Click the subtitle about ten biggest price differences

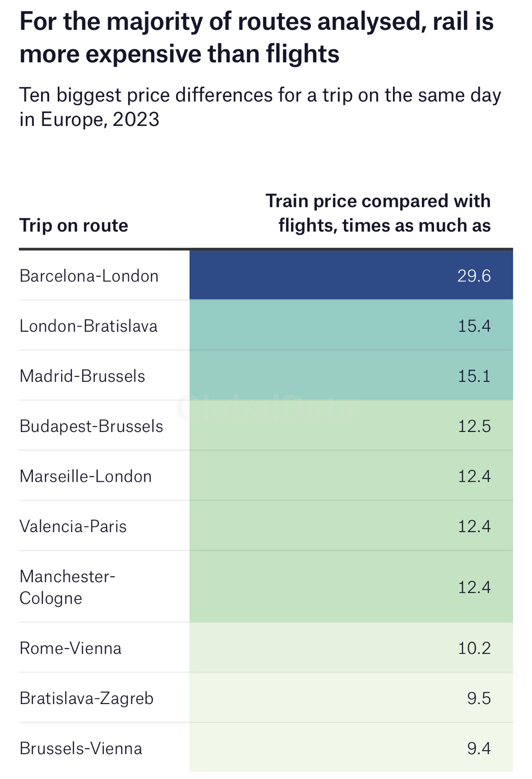pyautogui.click(x=260, y=107)
